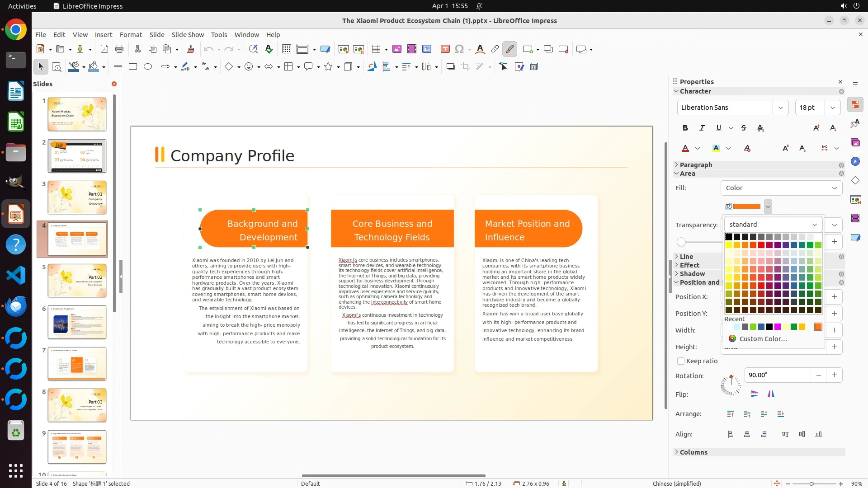Click the Display Grid toolbar icon

tap(286, 49)
